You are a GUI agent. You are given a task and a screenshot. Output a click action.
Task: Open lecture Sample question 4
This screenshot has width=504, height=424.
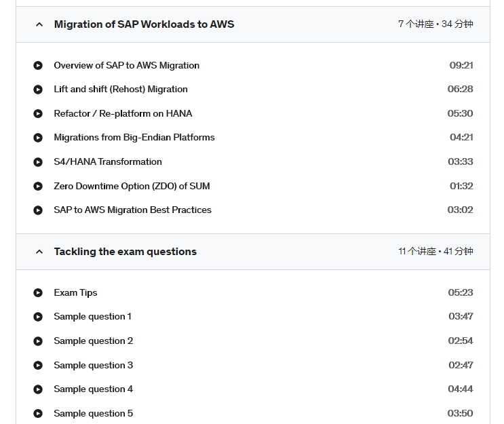[x=94, y=389]
